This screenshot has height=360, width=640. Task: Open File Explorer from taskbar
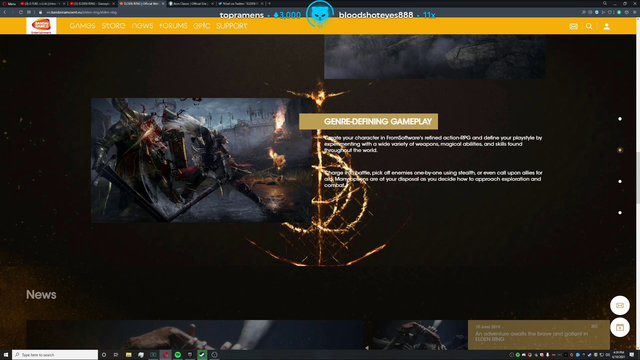tap(129, 355)
